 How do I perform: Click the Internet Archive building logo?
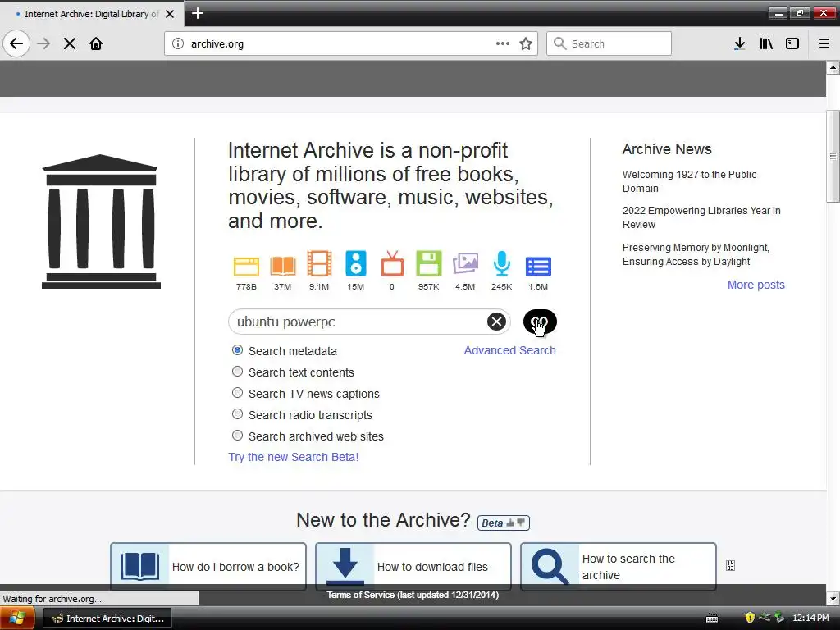coord(101,221)
